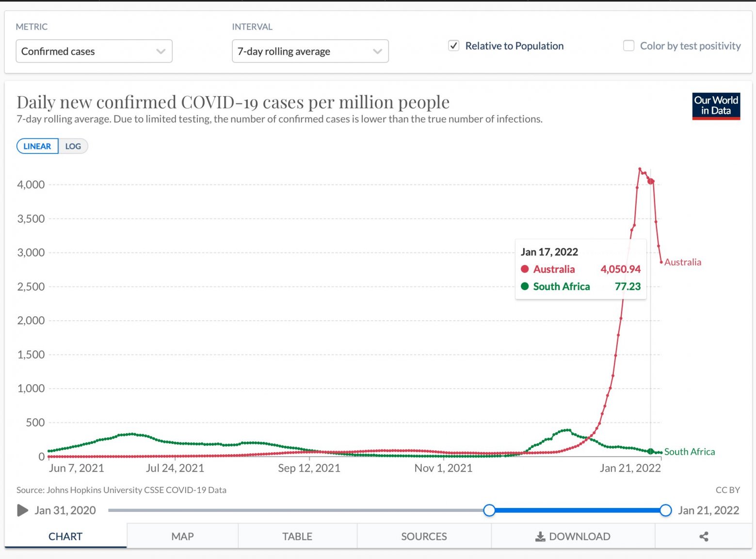
Task: Open the SOURCES tab
Action: pos(423,536)
